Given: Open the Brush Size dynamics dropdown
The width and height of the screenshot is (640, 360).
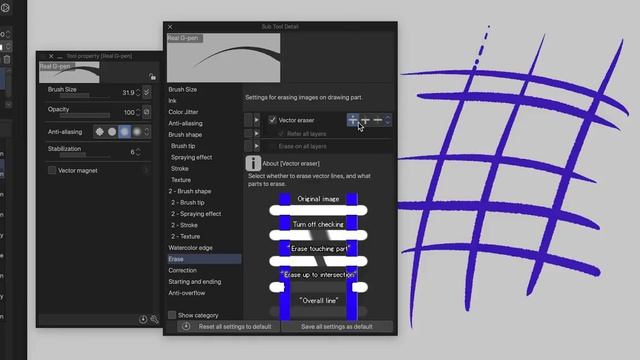Looking at the screenshot, I should pyautogui.click(x=147, y=92).
